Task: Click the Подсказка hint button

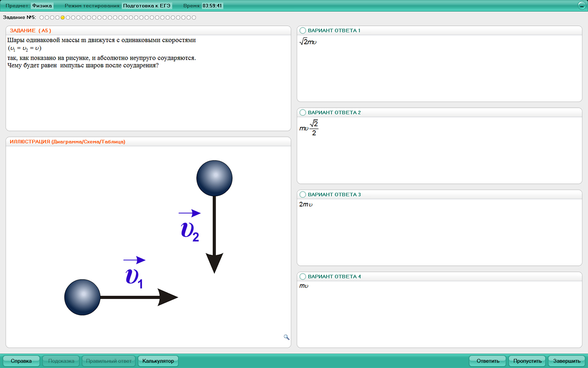Action: [x=61, y=361]
